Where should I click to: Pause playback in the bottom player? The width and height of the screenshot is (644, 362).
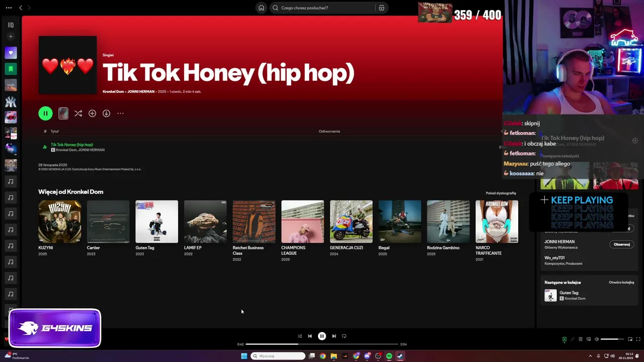(322, 336)
